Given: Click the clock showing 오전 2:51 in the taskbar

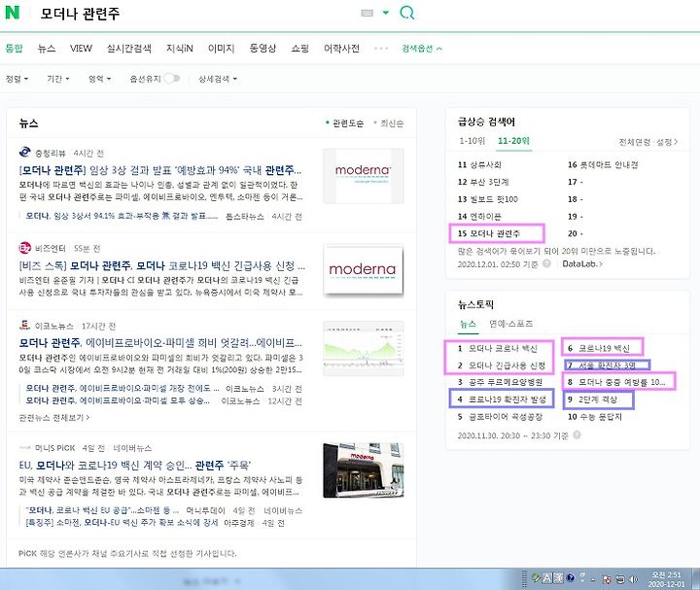Looking at the screenshot, I should point(666,579).
